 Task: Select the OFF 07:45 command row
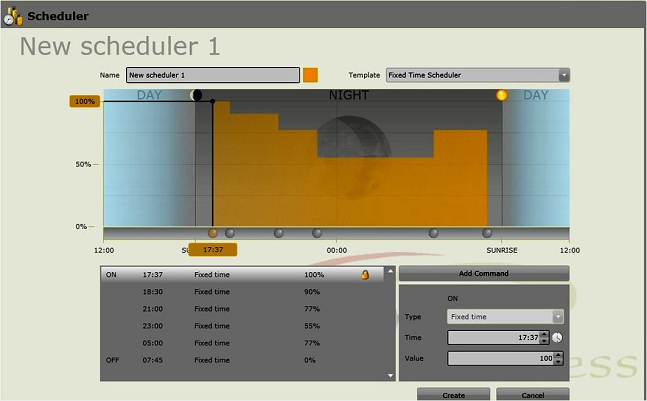[245, 359]
